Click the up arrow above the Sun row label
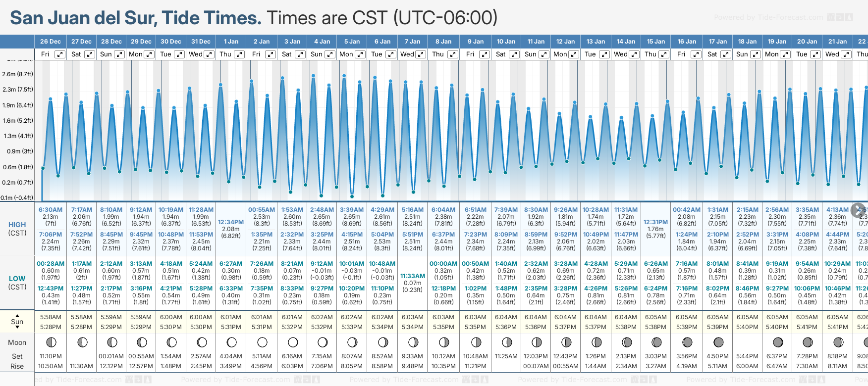This screenshot has height=386, width=868. tap(17, 315)
